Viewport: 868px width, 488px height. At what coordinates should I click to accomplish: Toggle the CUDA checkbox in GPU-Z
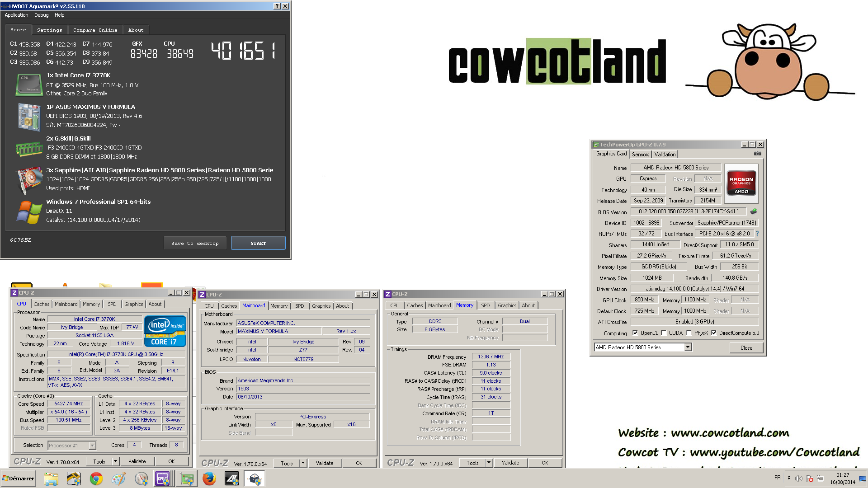pos(664,333)
